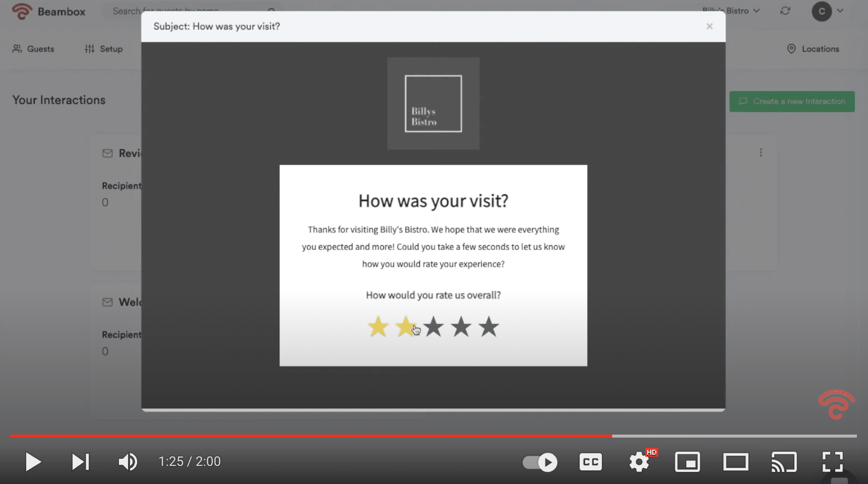Click Create a new Interaction button
The image size is (868, 484).
pyautogui.click(x=791, y=101)
